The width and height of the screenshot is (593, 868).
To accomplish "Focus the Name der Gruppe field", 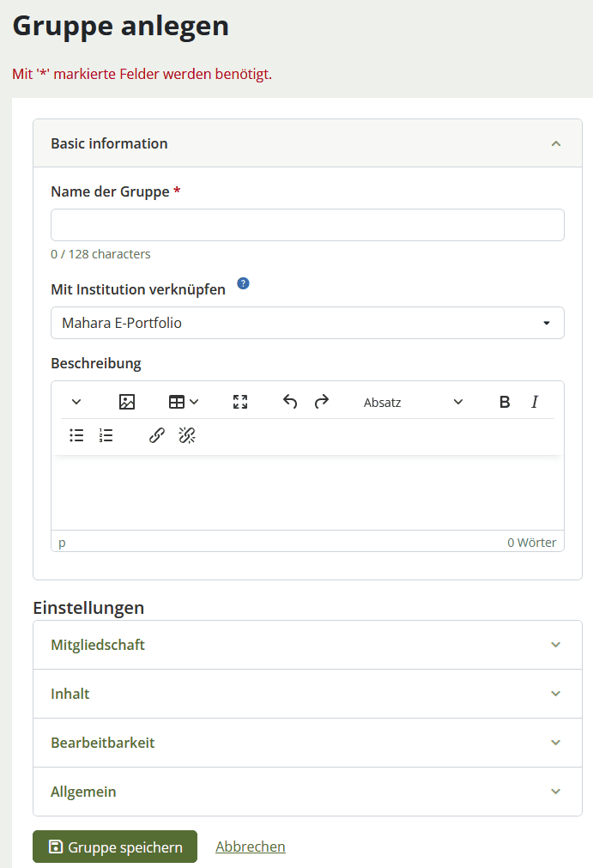I will point(307,225).
